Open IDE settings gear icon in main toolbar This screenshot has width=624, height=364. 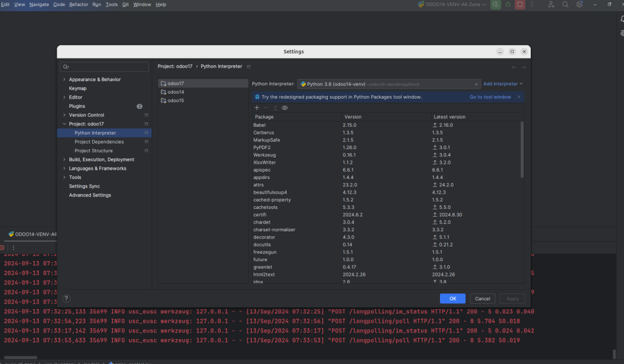tap(580, 5)
